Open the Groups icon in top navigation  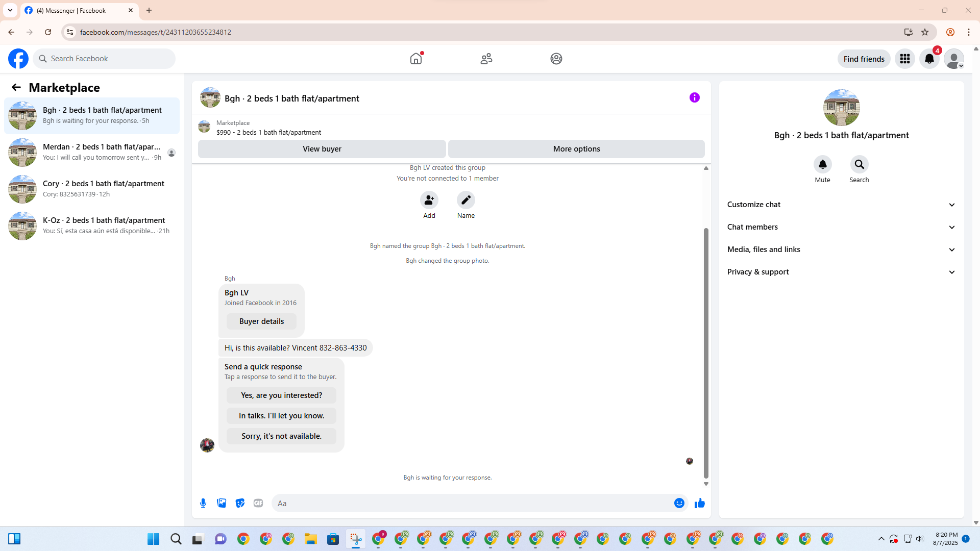tap(556, 59)
